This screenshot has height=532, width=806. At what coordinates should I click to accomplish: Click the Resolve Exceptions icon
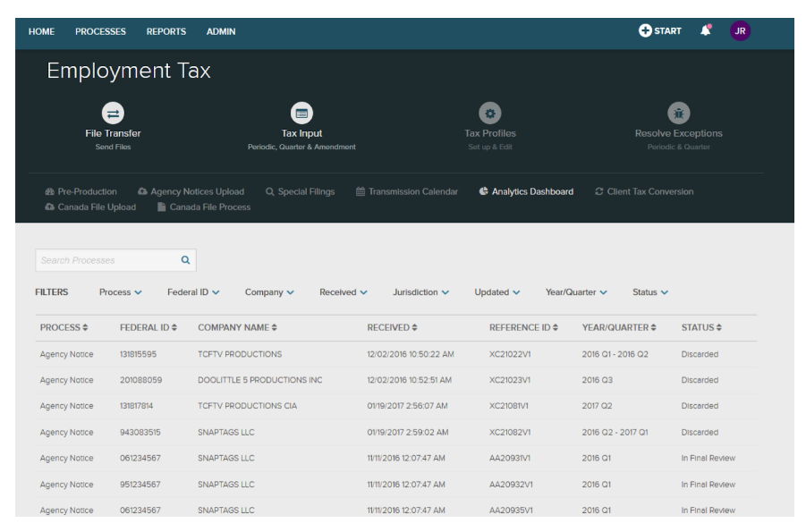pos(678,114)
